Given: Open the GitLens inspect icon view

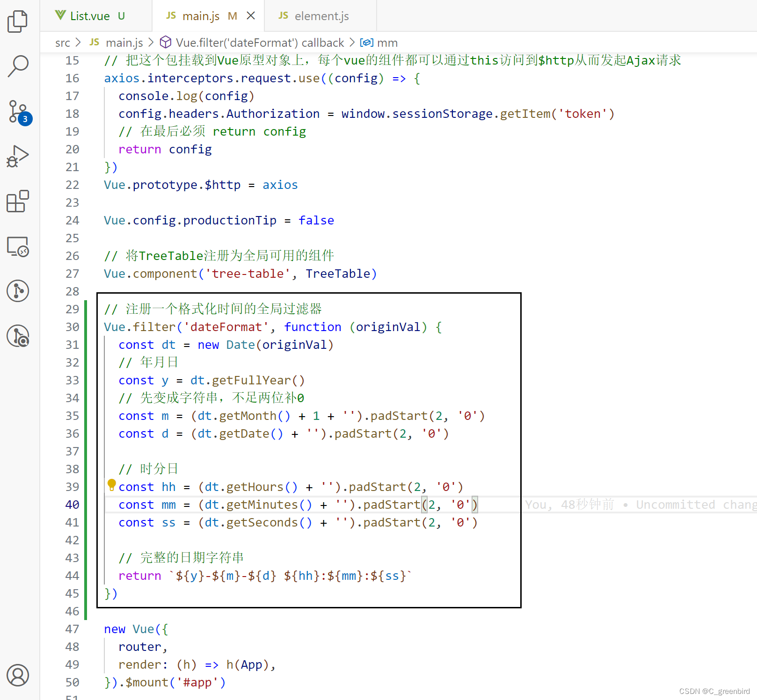Looking at the screenshot, I should point(18,336).
